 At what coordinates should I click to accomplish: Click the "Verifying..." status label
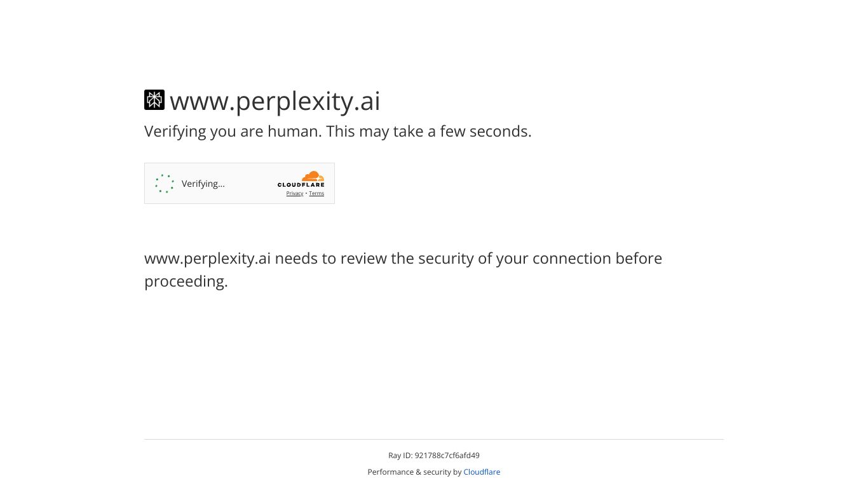[203, 184]
